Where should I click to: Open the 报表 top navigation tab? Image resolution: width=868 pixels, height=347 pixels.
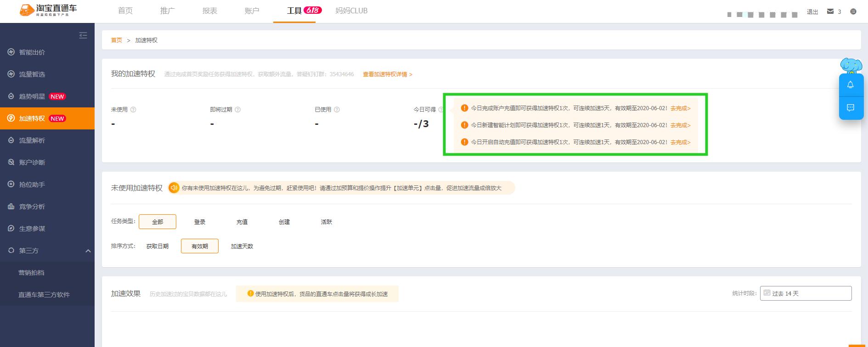pos(210,11)
